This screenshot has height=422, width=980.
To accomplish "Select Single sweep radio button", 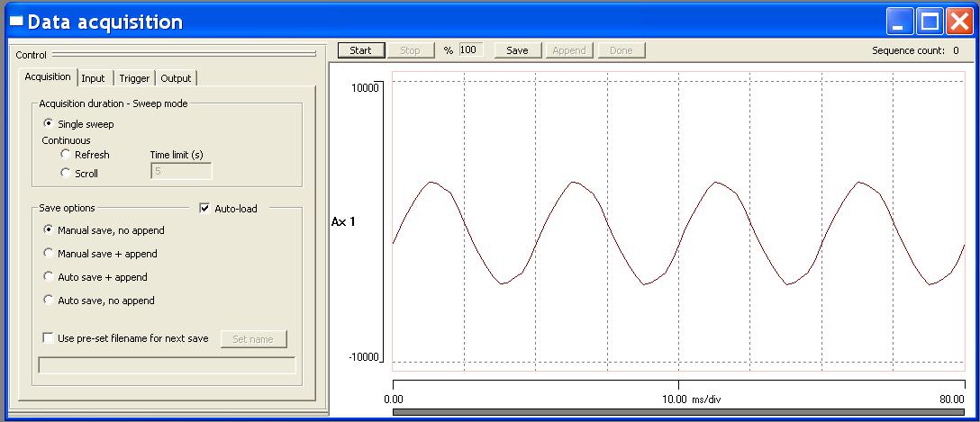I will 49,124.
